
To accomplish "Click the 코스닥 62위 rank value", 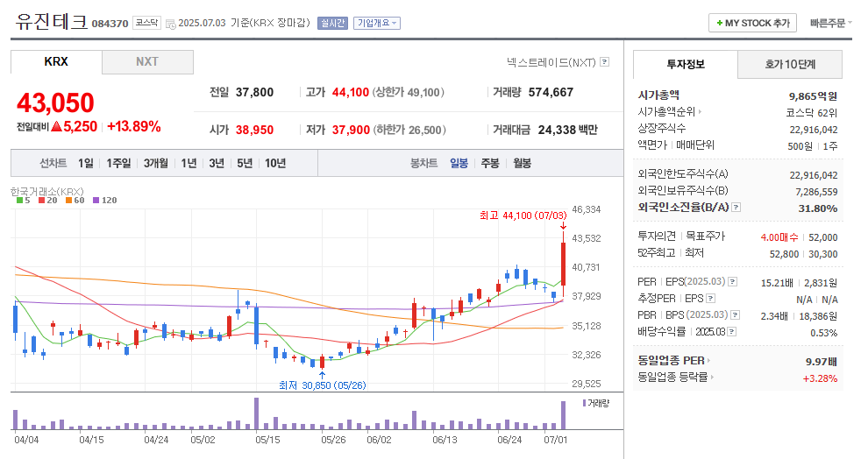I will click(811, 113).
